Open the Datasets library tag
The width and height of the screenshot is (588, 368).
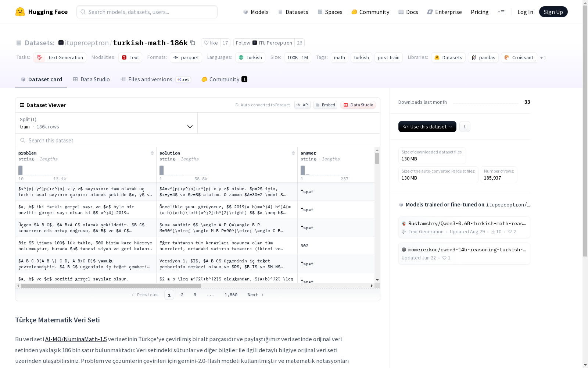pyautogui.click(x=448, y=57)
